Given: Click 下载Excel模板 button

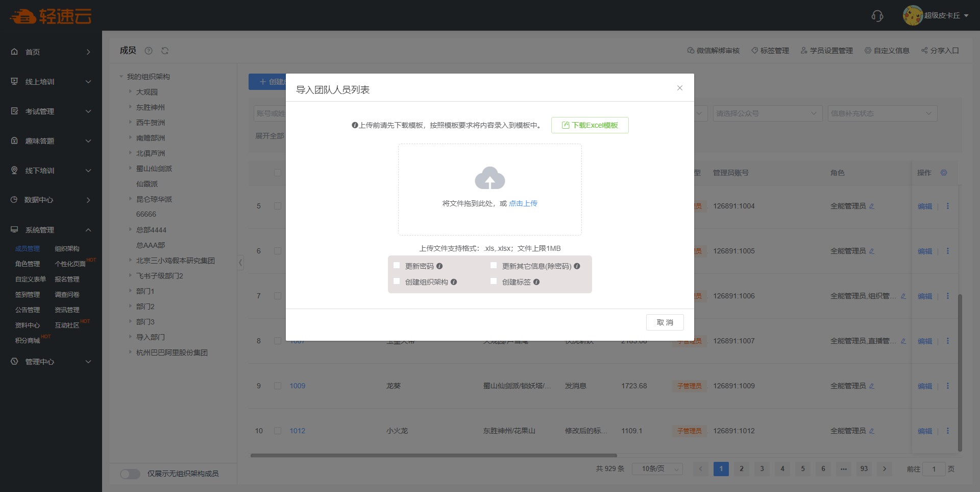Looking at the screenshot, I should [x=590, y=125].
